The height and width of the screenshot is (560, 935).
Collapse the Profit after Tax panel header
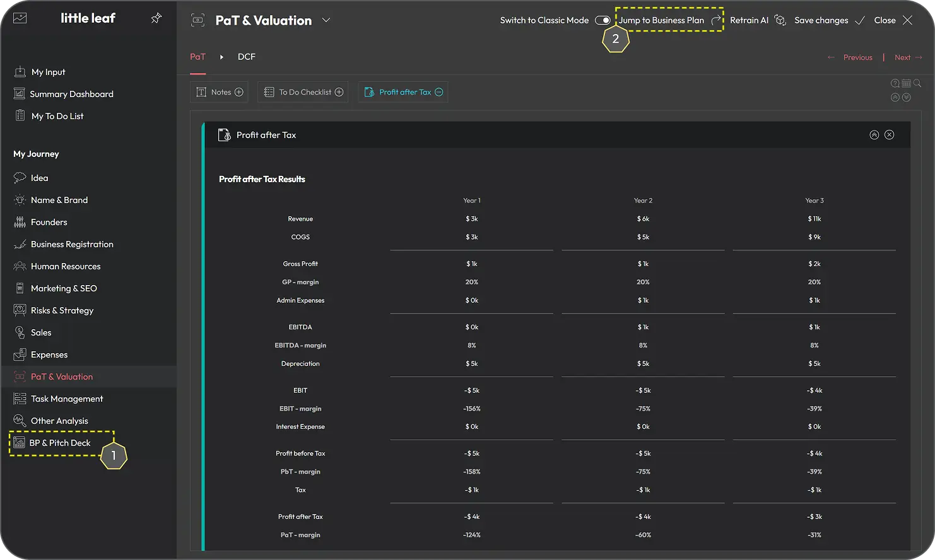874,135
